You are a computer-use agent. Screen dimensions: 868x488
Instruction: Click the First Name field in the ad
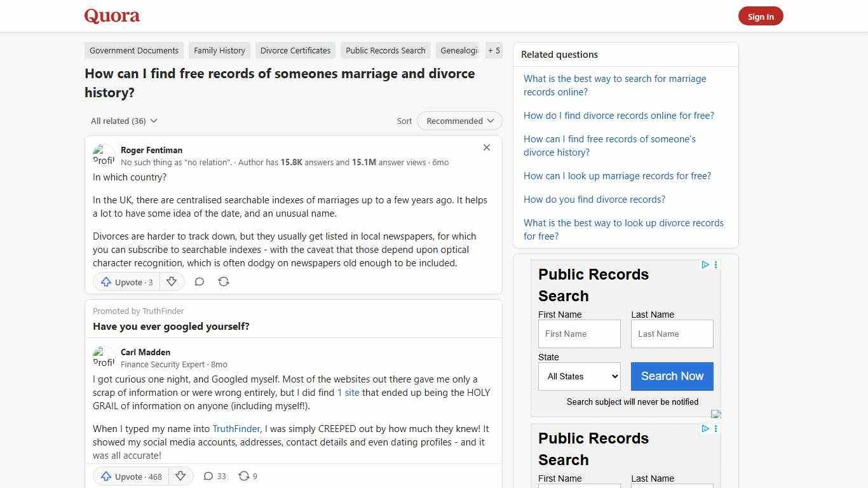[x=579, y=334]
